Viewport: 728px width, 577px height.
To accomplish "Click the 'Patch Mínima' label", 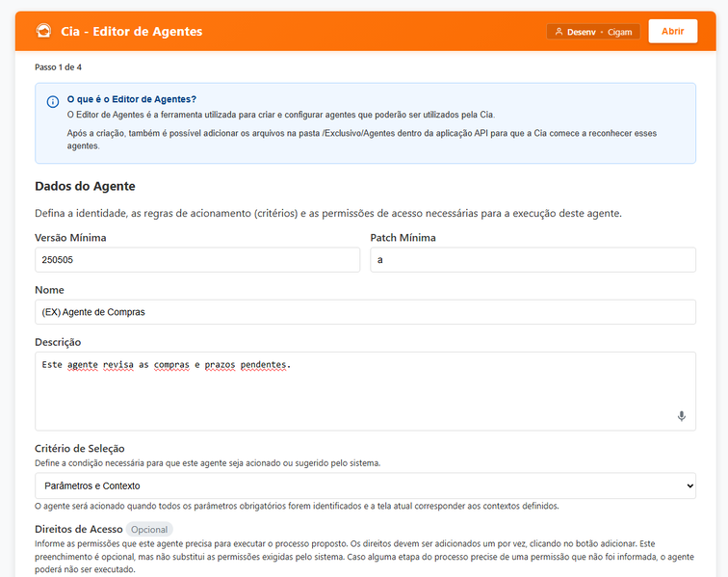I will pyautogui.click(x=403, y=237).
